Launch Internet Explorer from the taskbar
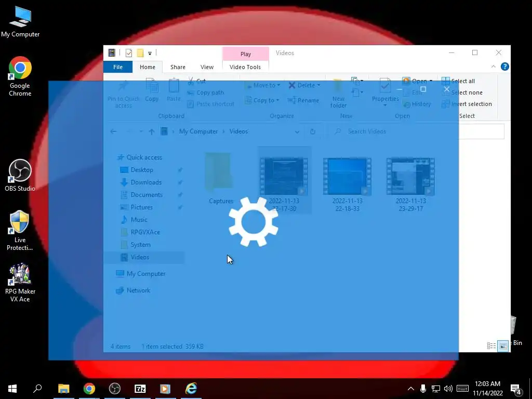This screenshot has width=532, height=399. click(x=191, y=389)
